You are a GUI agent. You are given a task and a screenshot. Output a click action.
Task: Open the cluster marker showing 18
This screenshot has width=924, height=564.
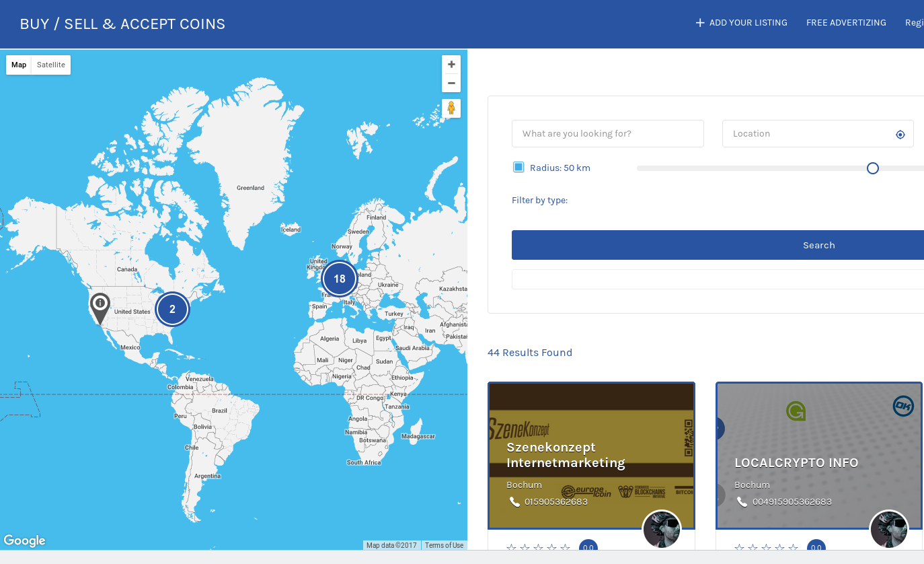click(x=340, y=279)
